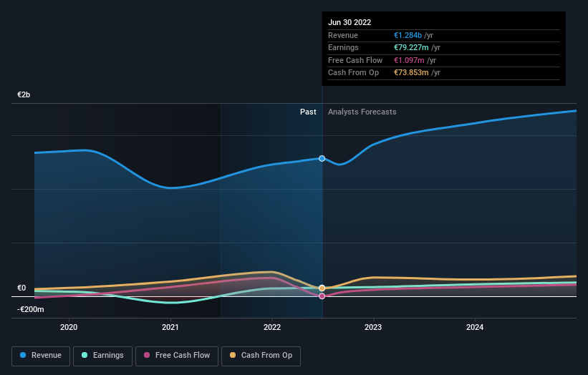Click the €1.097m free cash flow value

[409, 60]
